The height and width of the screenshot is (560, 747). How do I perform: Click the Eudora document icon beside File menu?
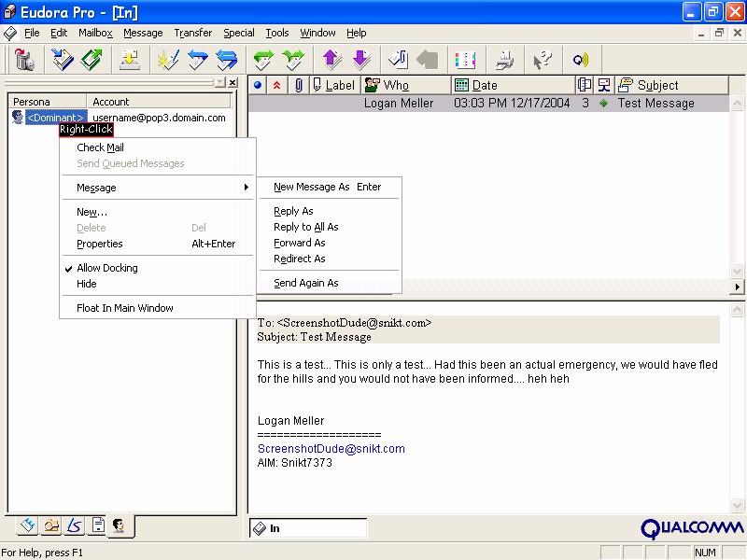[x=10, y=33]
